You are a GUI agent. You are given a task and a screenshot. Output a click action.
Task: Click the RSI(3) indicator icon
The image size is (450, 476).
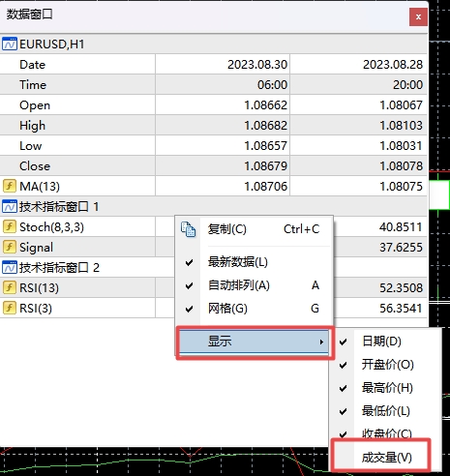tap(10, 308)
